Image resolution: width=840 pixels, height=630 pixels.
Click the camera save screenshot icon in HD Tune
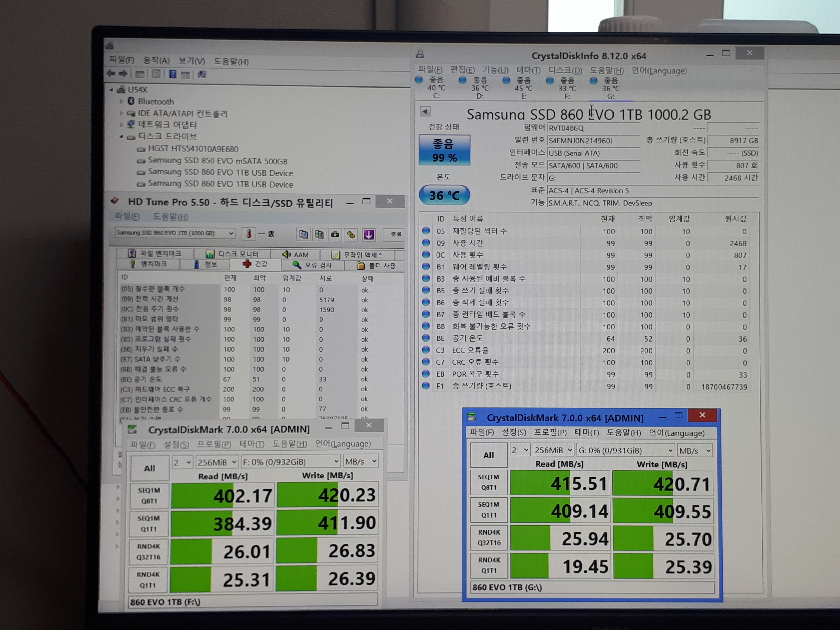(335, 234)
